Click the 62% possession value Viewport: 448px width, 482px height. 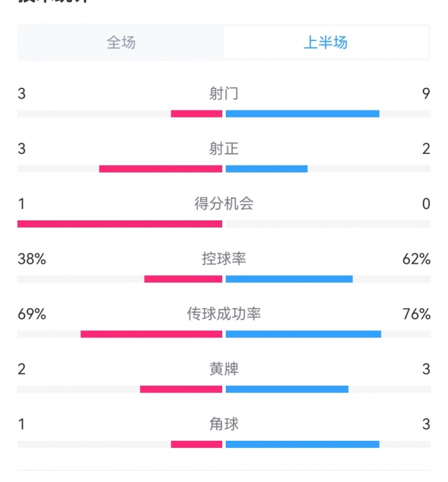click(x=417, y=259)
